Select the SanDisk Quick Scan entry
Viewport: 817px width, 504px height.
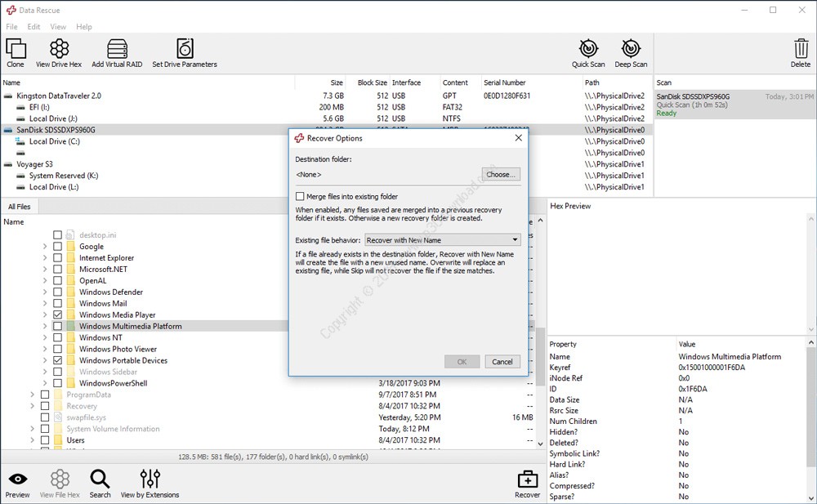[x=734, y=105]
